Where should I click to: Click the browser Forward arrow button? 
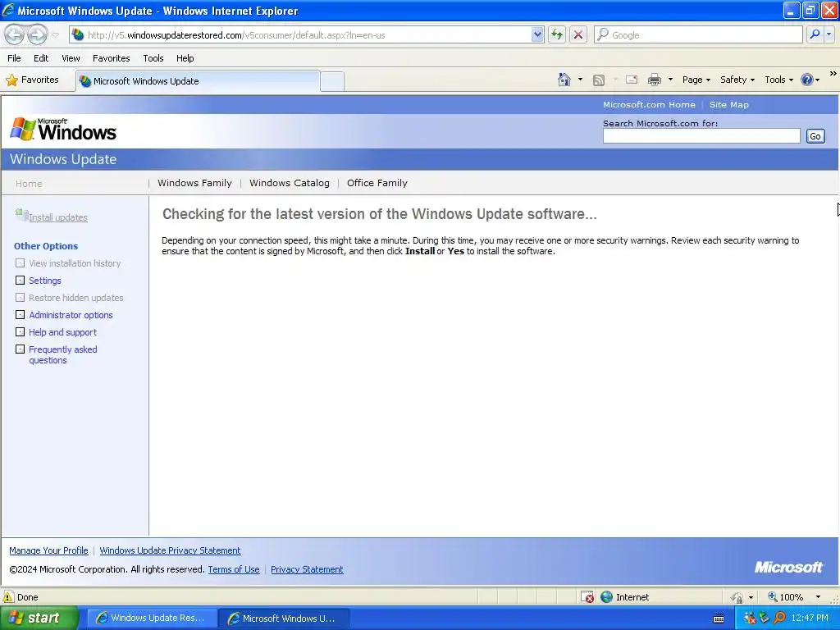click(x=37, y=34)
